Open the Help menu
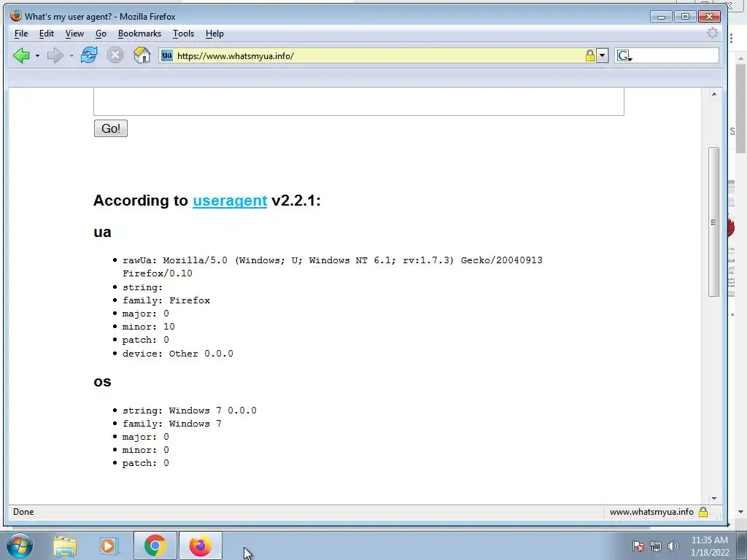Viewport: 747px width, 560px height. pos(214,34)
